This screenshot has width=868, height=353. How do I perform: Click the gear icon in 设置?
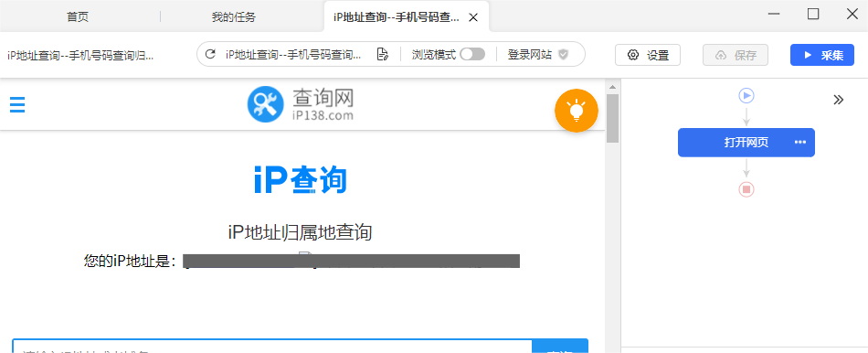(633, 55)
